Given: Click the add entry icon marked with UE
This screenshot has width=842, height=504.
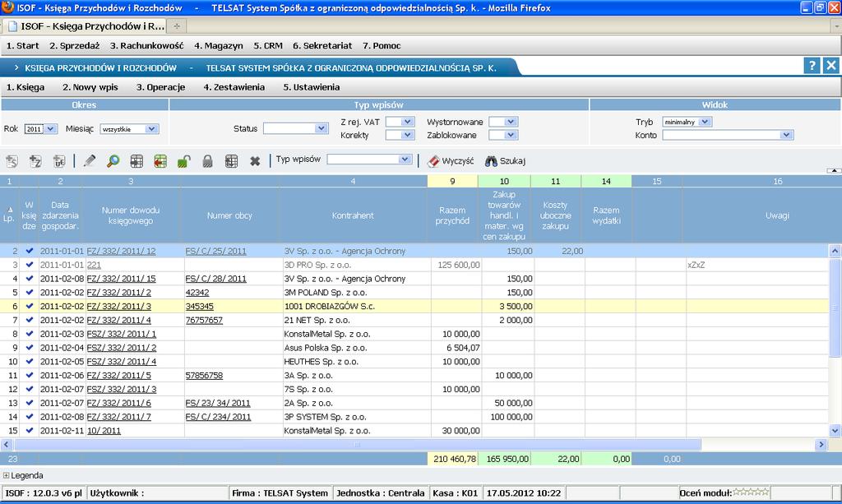Looking at the screenshot, I should tap(59, 161).
